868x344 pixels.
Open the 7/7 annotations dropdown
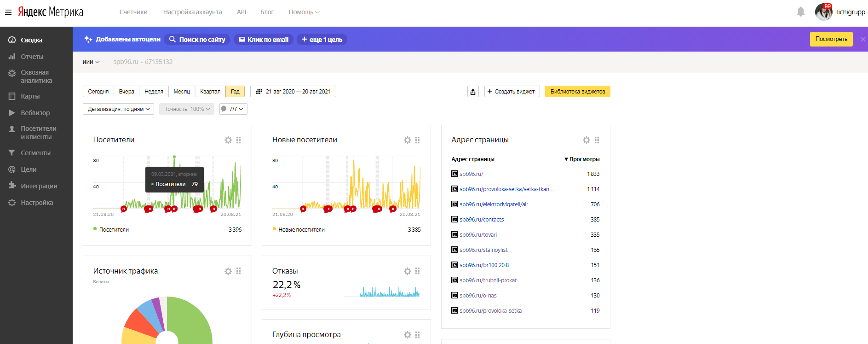233,109
